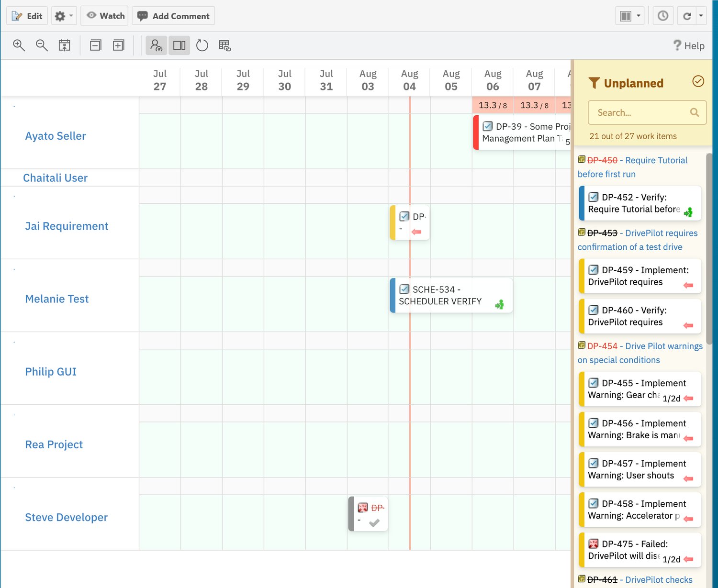Toggle the user capacity load view
Image resolution: width=718 pixels, height=588 pixels.
coord(157,45)
